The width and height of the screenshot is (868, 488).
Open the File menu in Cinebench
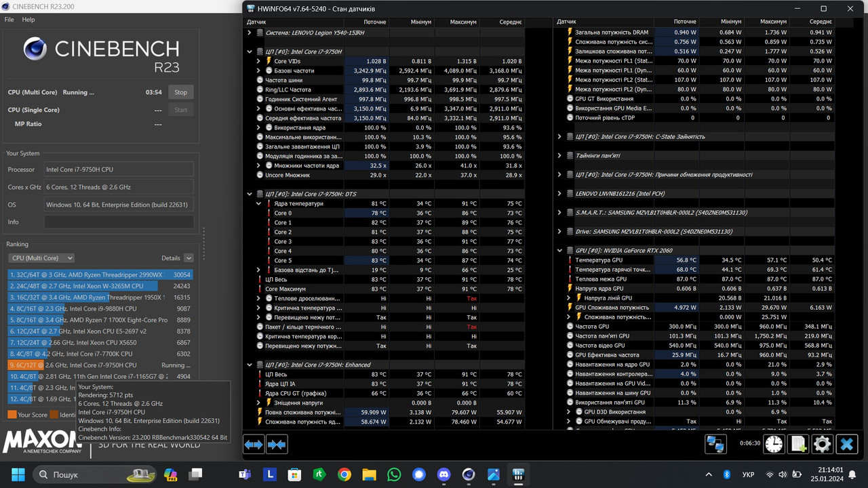tap(9, 20)
